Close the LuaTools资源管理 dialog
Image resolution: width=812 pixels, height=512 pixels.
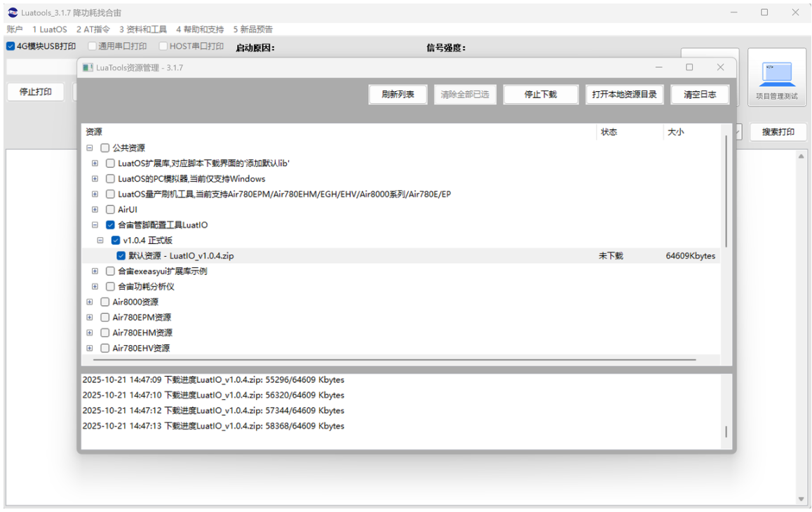720,67
